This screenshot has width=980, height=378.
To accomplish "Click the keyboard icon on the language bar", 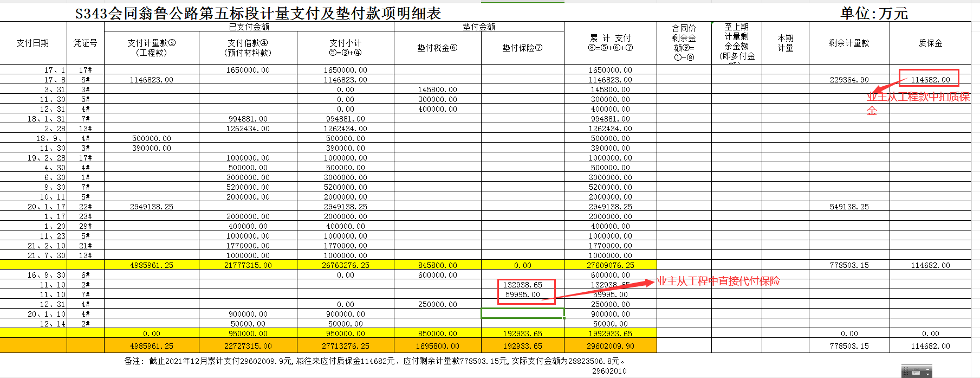I will 916,373.
